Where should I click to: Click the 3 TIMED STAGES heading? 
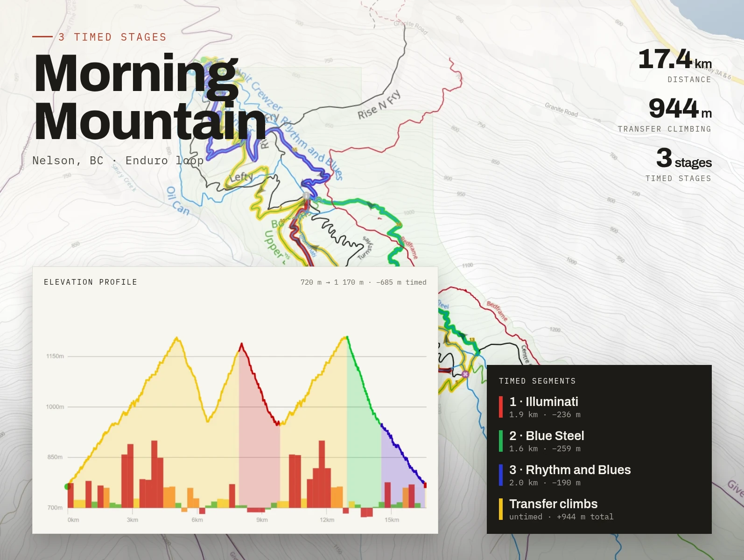click(x=112, y=37)
